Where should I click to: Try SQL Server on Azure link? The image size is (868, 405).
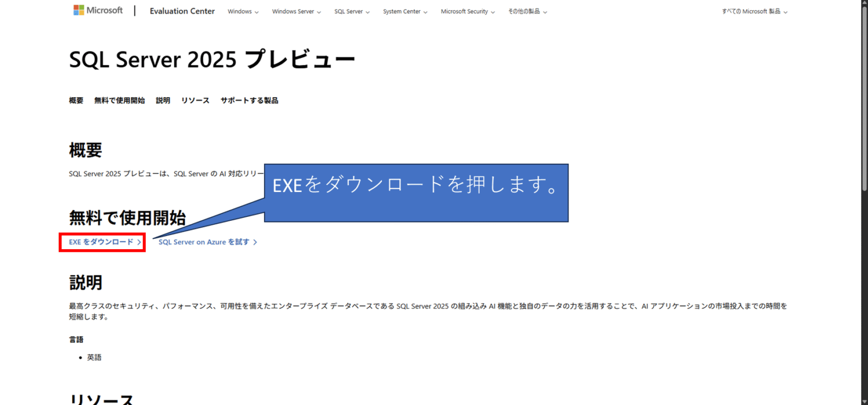point(204,242)
